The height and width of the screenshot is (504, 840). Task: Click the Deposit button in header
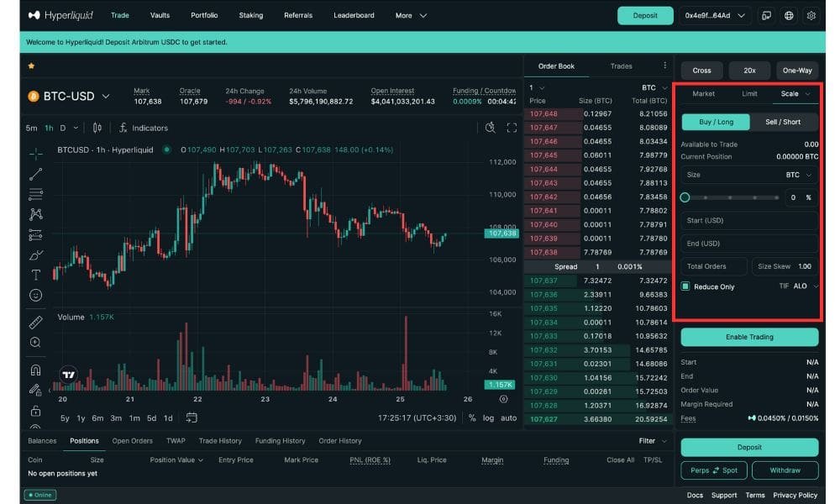pos(645,15)
